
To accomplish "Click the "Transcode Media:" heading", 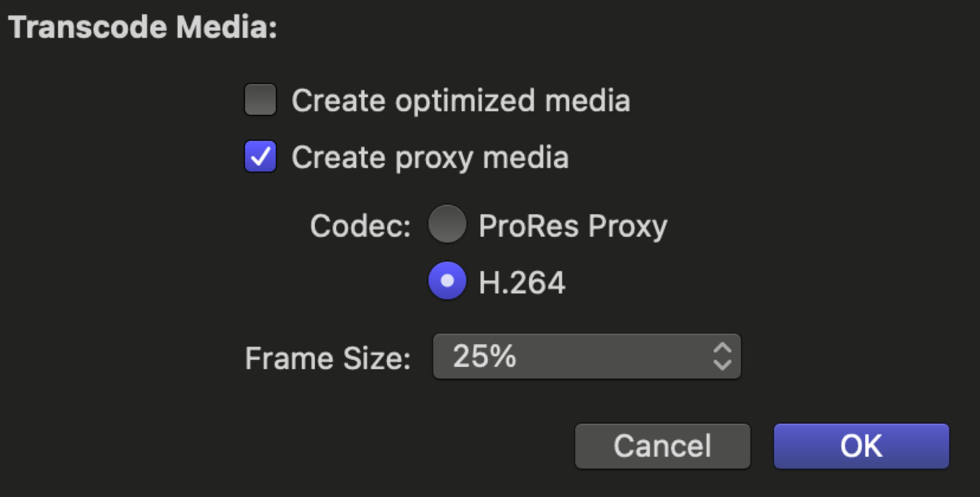I will (x=143, y=27).
